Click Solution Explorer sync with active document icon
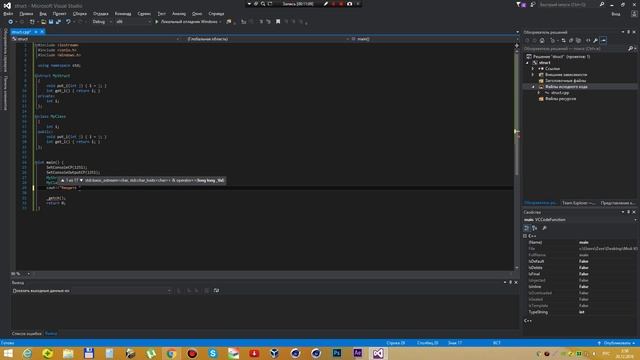Screen dimensions: 640x360 pyautogui.click(x=564, y=40)
